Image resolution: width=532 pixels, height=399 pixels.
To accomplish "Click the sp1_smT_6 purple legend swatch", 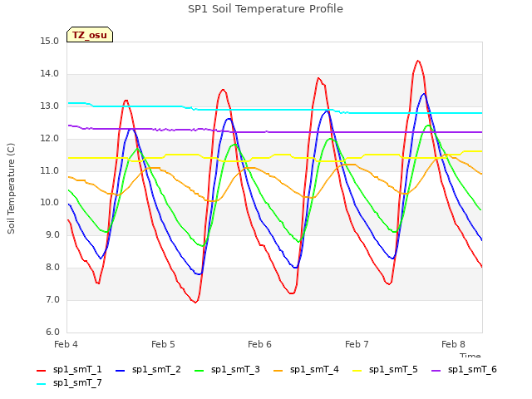I will pos(436,371).
